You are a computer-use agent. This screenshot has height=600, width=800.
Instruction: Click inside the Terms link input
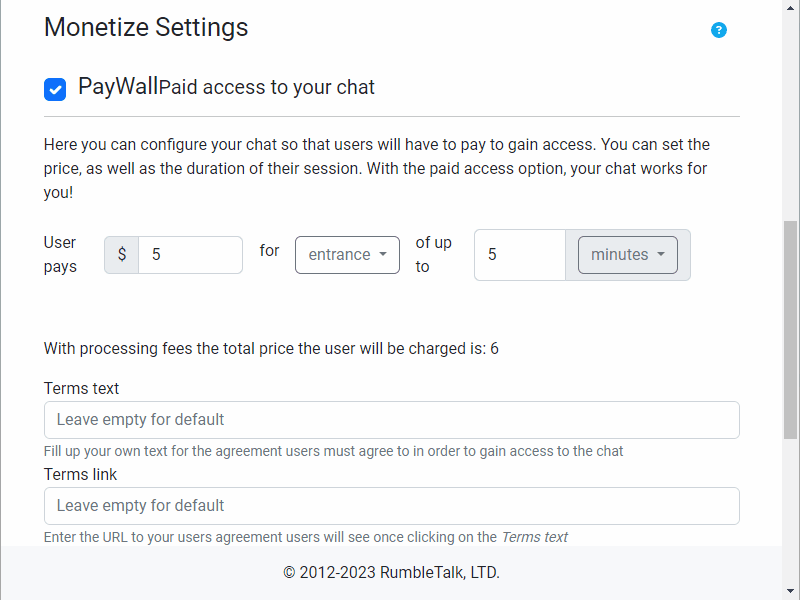(x=392, y=506)
